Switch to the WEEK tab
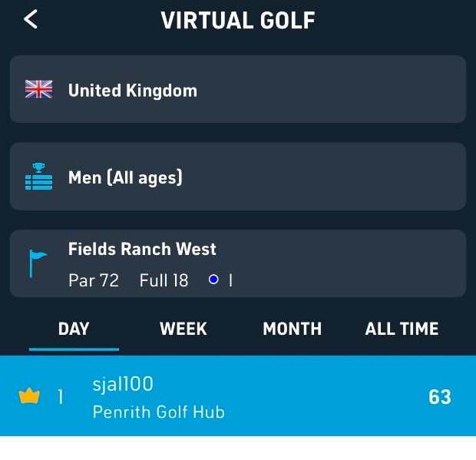Screen dimensions: 476x460 tap(183, 329)
